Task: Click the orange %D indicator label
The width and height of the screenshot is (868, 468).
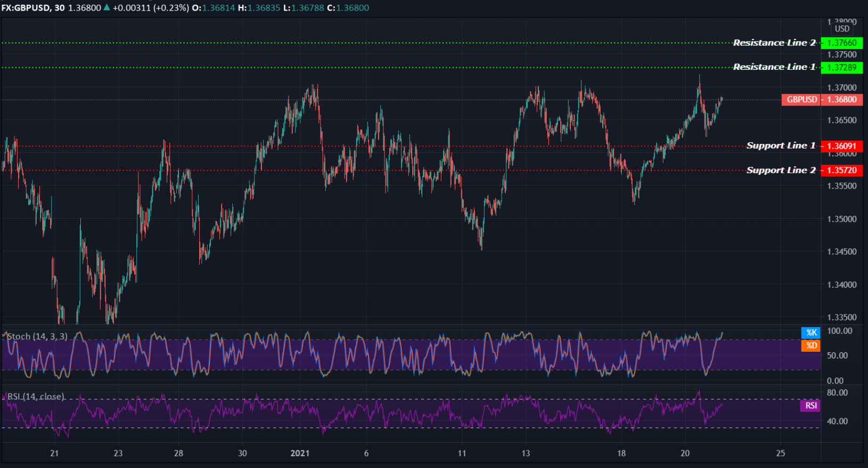Action: tap(811, 345)
